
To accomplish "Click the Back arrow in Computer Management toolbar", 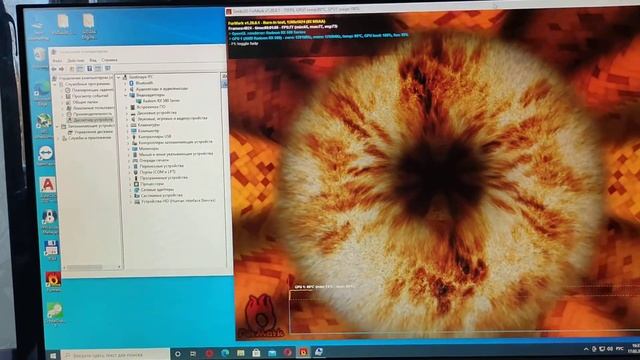I will click(x=54, y=69).
